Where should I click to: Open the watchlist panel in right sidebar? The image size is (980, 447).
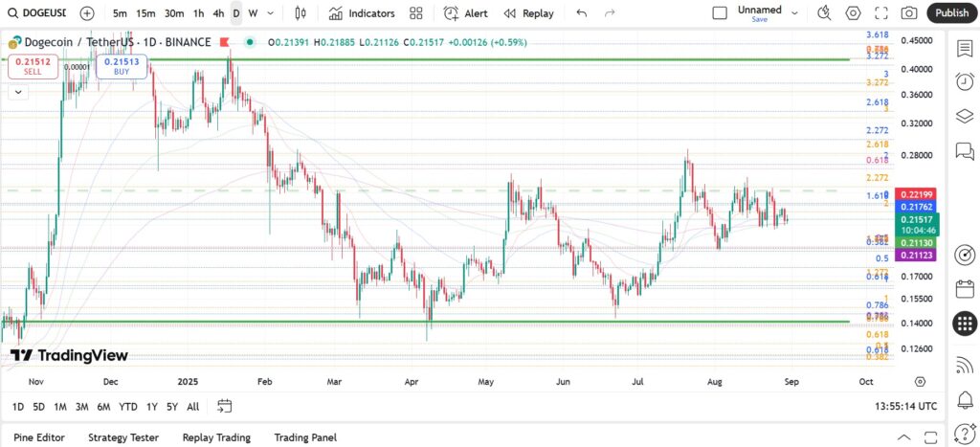tap(965, 49)
